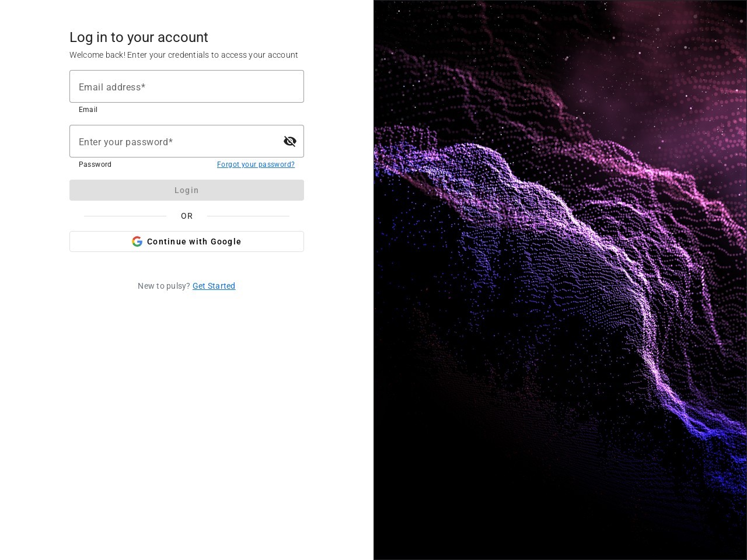Focus the Email address input field
Image resolution: width=747 pixels, height=560 pixels.
[187, 86]
